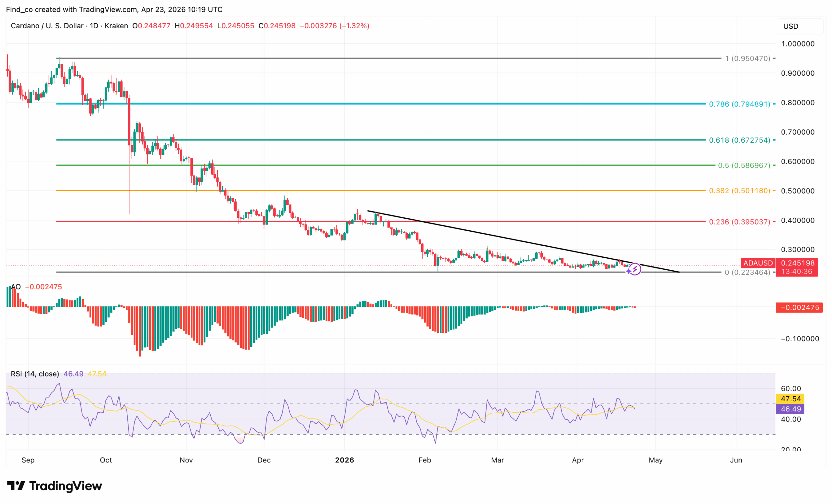This screenshot has height=504, width=832.
Task: Click the Kraken exchange label
Action: pos(116,26)
